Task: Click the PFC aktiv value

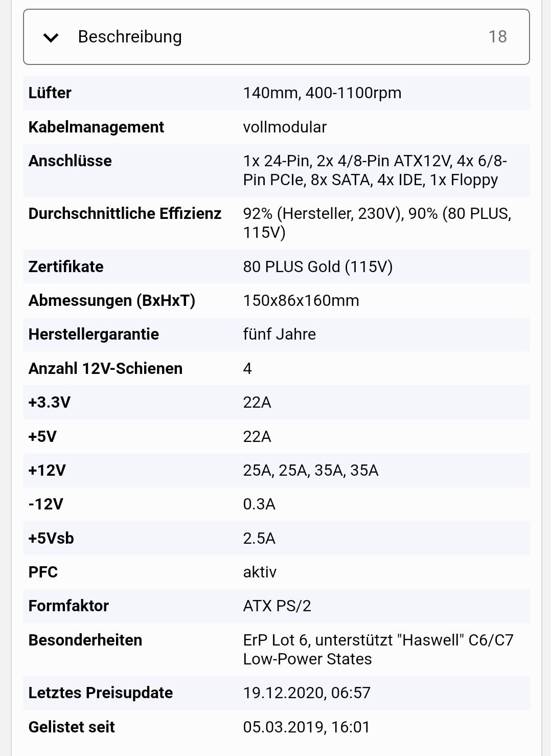Action: [260, 572]
